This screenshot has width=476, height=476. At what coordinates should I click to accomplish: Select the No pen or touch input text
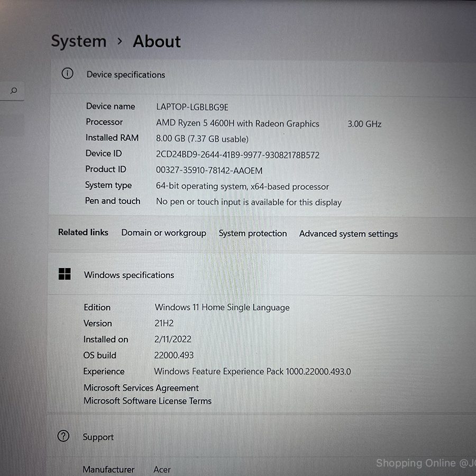coord(249,202)
